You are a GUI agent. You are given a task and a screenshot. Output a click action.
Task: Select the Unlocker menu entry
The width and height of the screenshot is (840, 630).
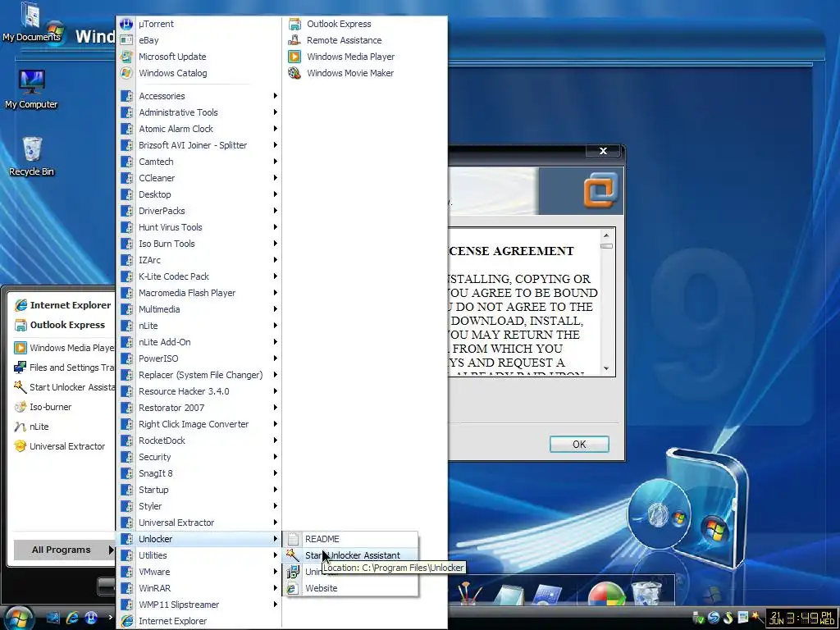tap(199, 539)
